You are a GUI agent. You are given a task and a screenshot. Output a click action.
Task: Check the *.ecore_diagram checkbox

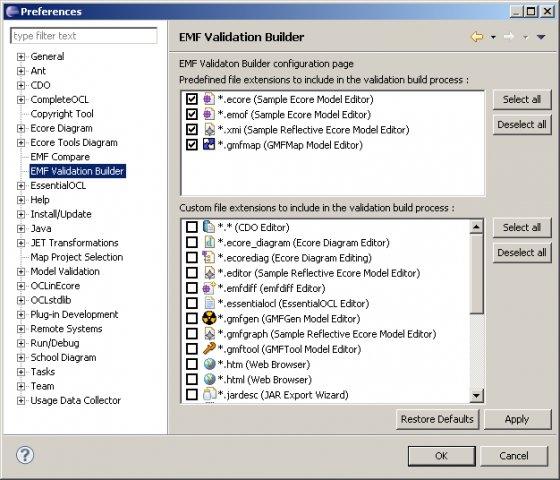pos(192,242)
